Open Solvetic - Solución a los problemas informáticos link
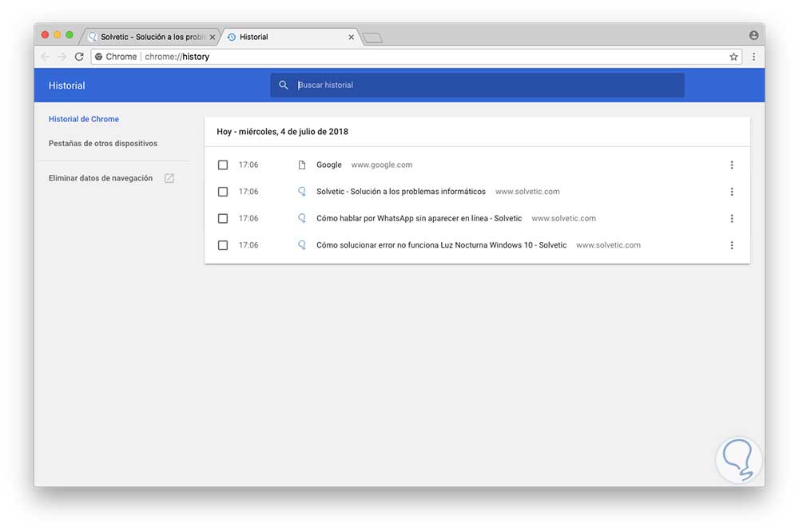The height and width of the screenshot is (532, 799). pyautogui.click(x=401, y=192)
